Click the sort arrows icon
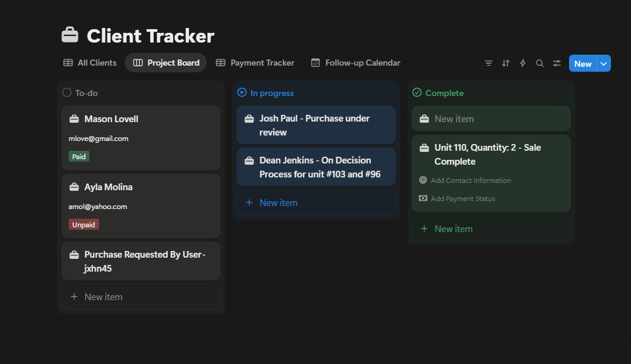 tap(506, 63)
